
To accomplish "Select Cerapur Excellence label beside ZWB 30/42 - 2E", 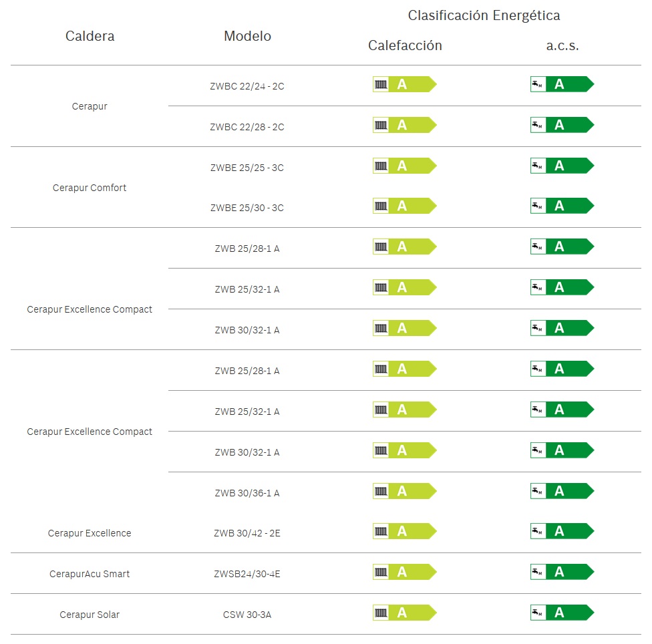I will click(x=90, y=533).
